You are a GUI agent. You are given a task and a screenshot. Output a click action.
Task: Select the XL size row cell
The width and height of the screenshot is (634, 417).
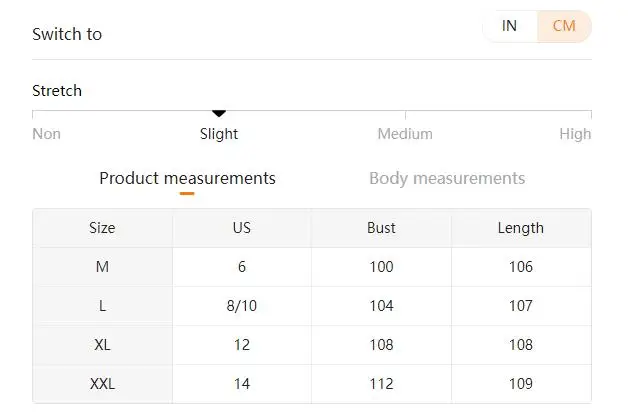102,345
